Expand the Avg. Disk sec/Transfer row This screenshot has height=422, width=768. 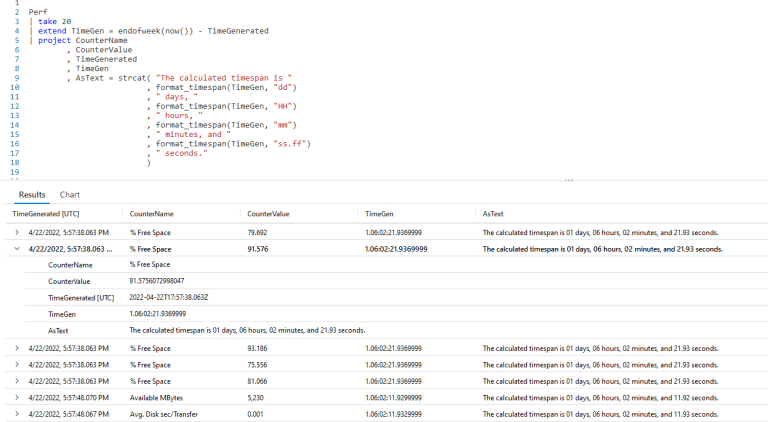(17, 413)
